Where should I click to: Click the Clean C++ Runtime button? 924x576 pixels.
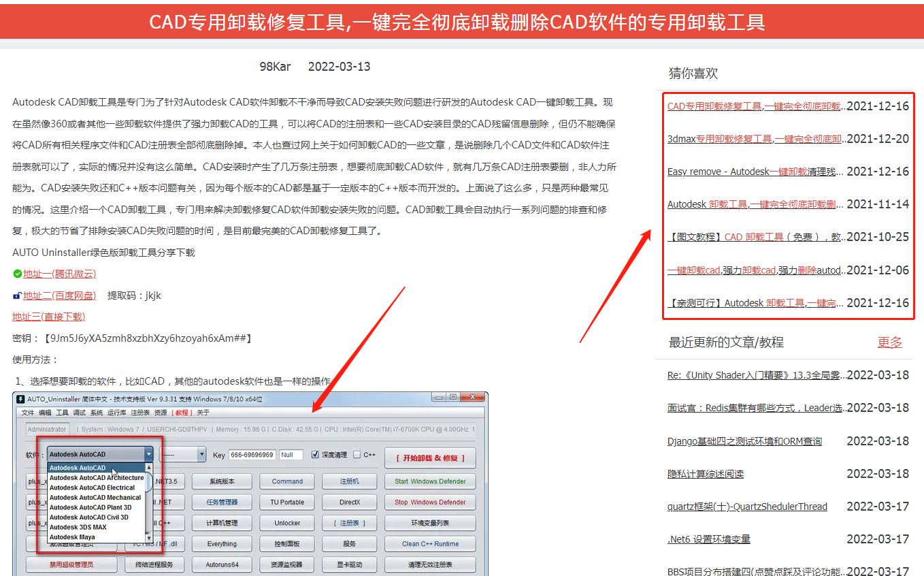click(x=430, y=543)
